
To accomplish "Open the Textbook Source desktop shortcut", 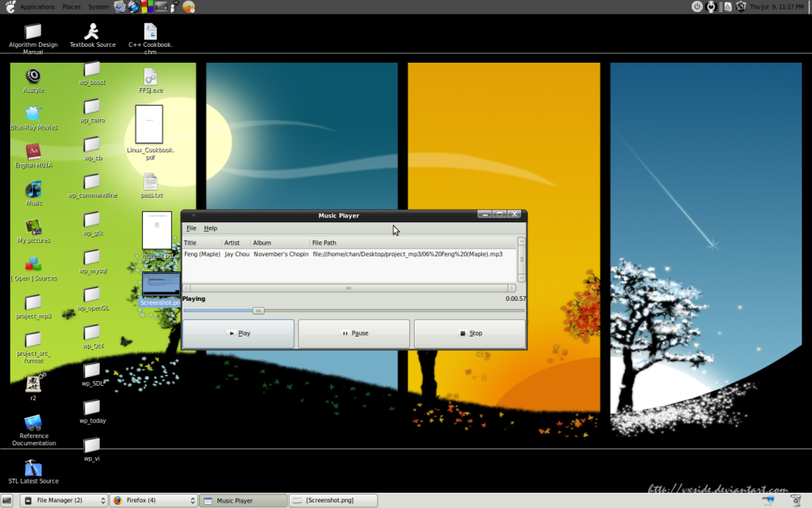I will click(92, 32).
